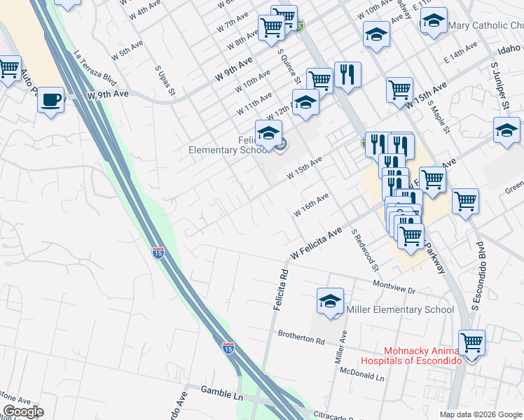The width and height of the screenshot is (524, 420).
Task: Click the 'W 11th Ave' street label
Action: pos(254,104)
